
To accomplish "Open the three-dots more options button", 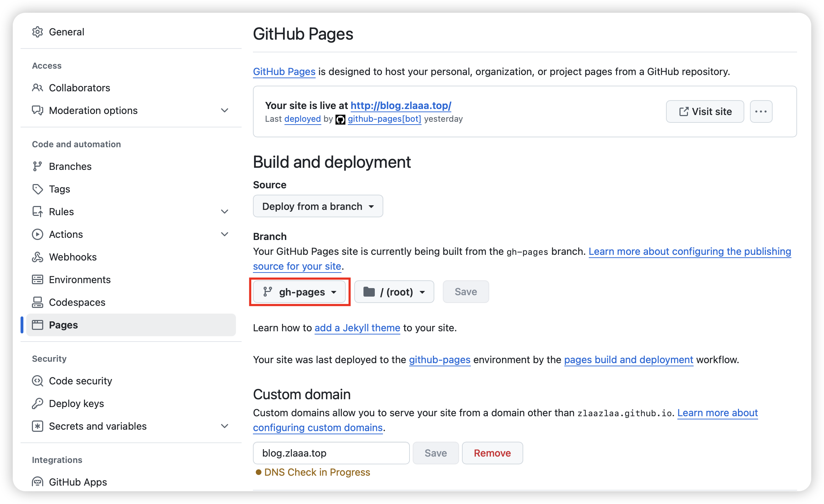I will click(761, 111).
